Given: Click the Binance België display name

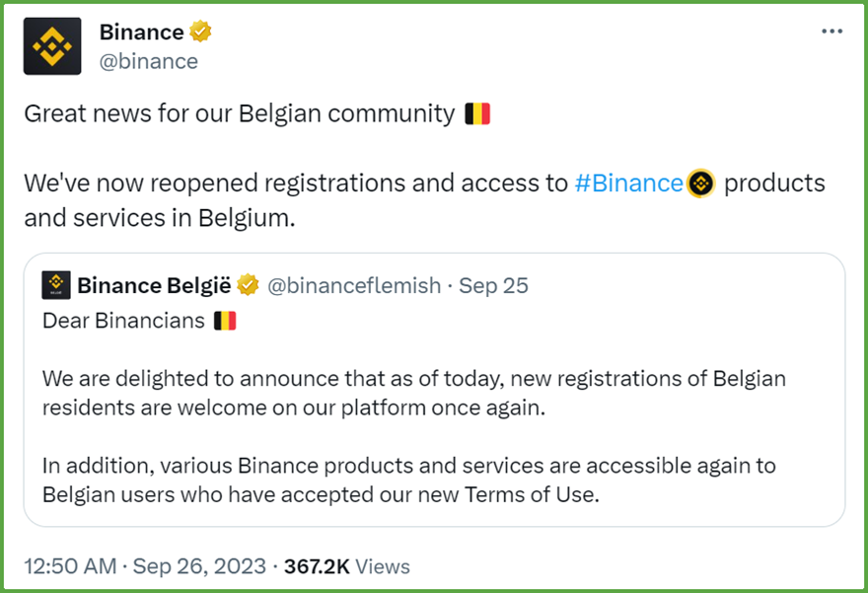Looking at the screenshot, I should coord(155,286).
